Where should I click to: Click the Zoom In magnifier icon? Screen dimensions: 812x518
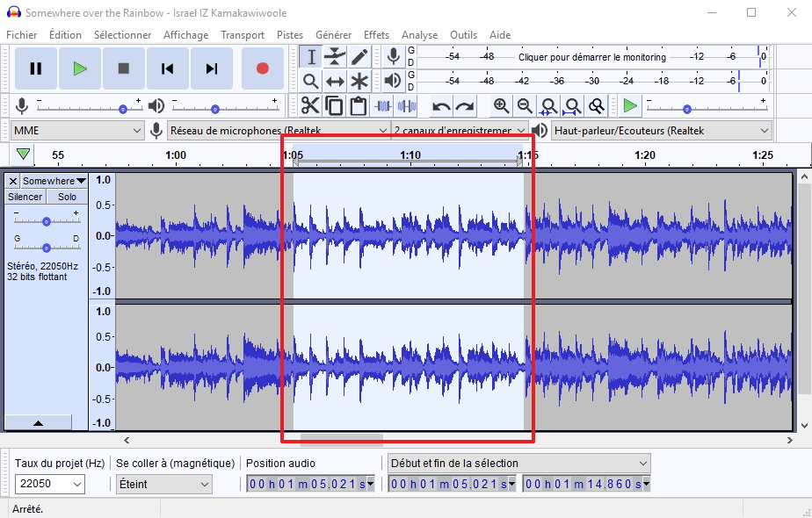(x=502, y=105)
